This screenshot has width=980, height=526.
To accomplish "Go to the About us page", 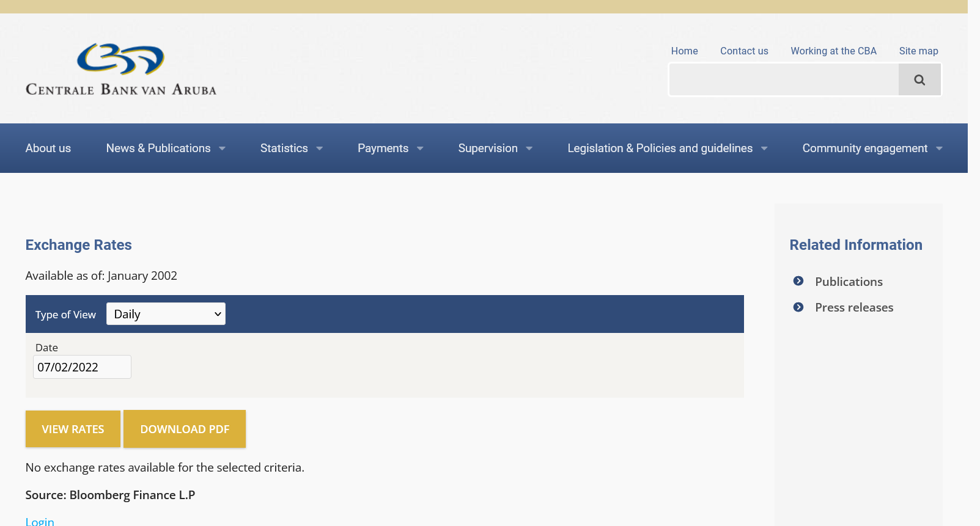I will coord(48,148).
